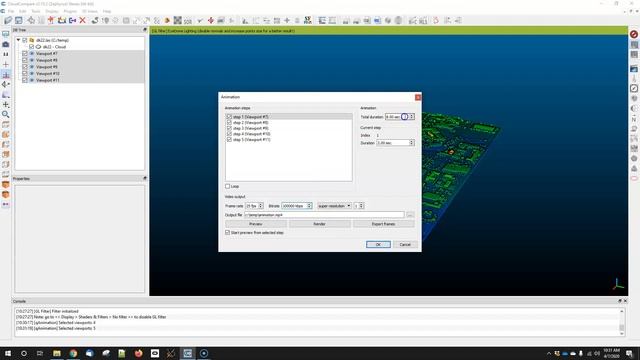This screenshot has width=640, height=360.
Task: Click the SOR filter toolbar icon
Action: point(188,20)
